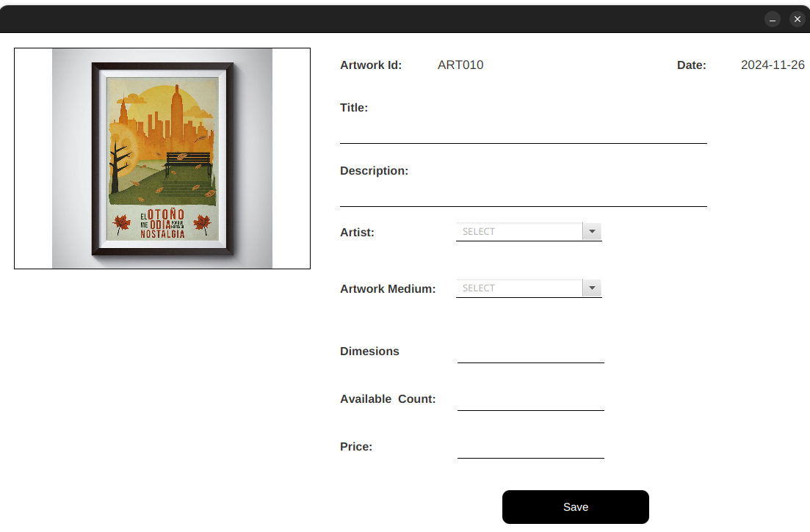Click the Date label
810x532 pixels.
click(x=691, y=65)
